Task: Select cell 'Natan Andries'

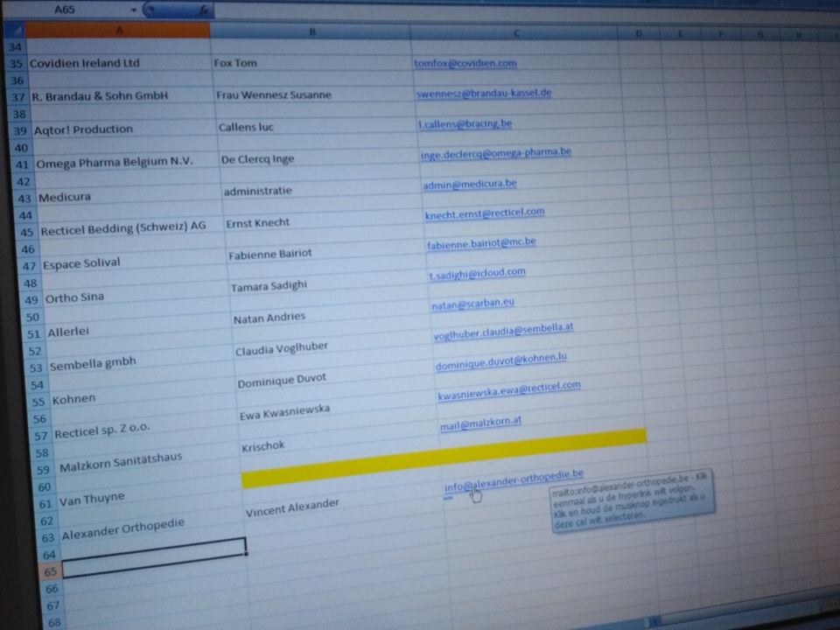Action: pyautogui.click(x=269, y=318)
